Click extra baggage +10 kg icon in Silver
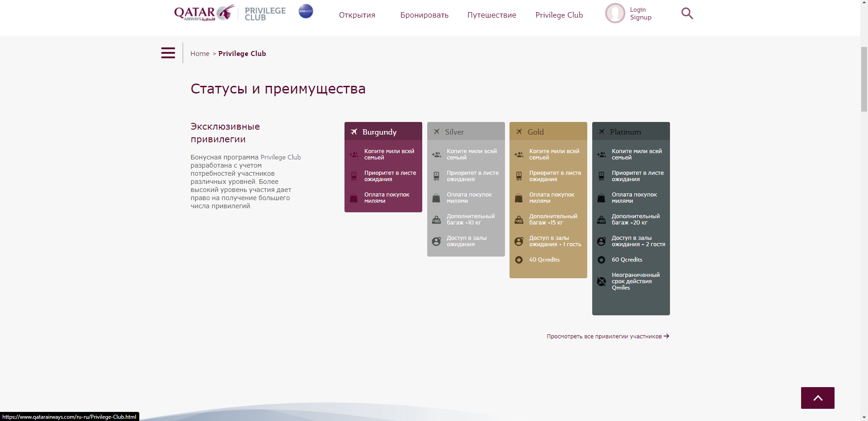The image size is (868, 421). tap(436, 220)
